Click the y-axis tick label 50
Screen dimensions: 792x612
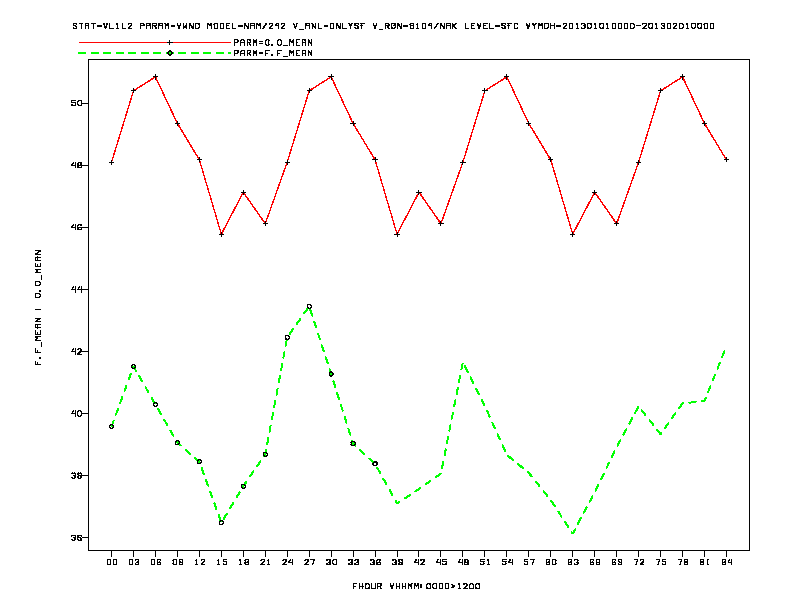coord(76,103)
